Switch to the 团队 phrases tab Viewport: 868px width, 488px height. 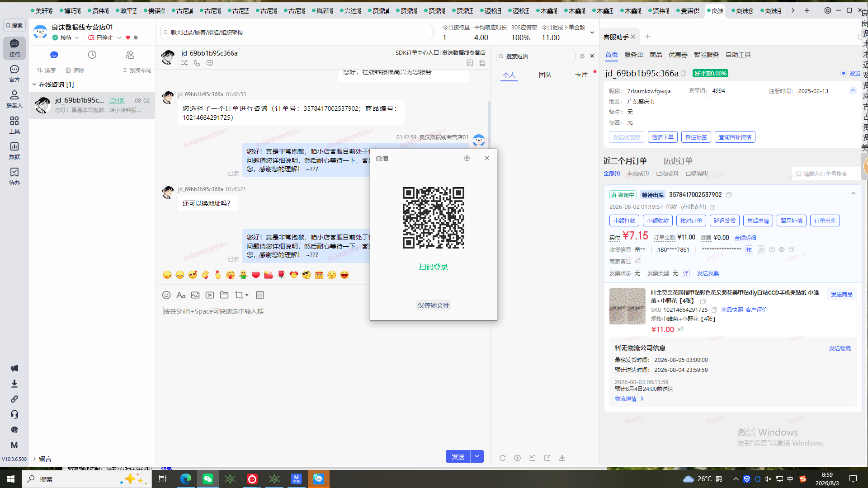pos(545,75)
